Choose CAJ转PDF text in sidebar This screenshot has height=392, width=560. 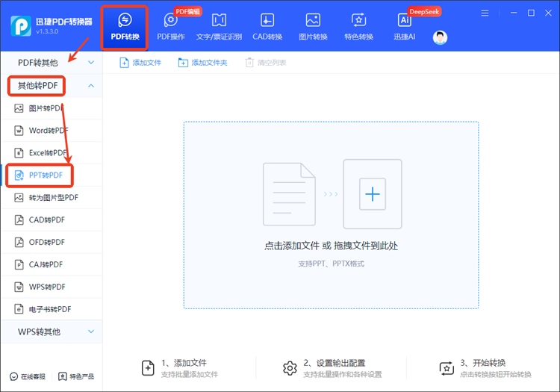[x=46, y=264]
